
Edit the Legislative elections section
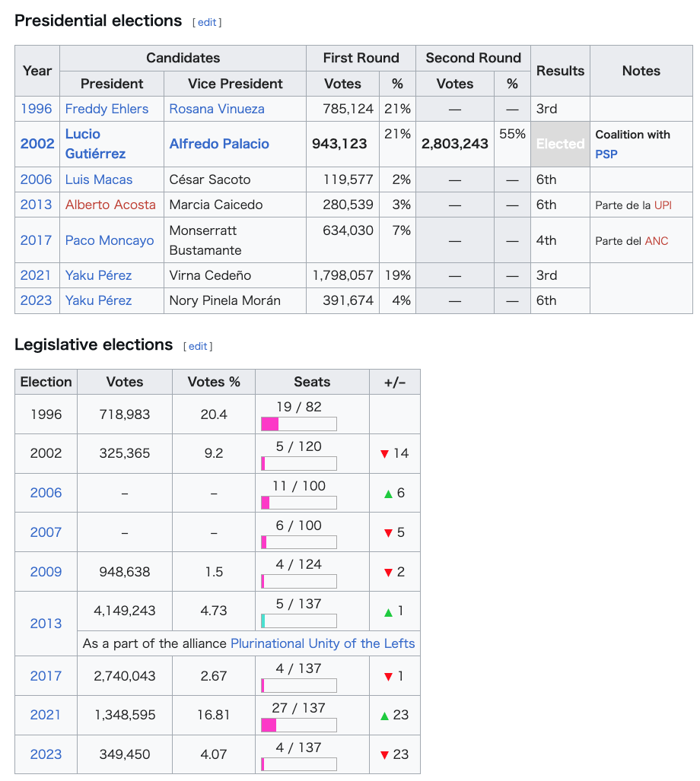[x=198, y=346]
